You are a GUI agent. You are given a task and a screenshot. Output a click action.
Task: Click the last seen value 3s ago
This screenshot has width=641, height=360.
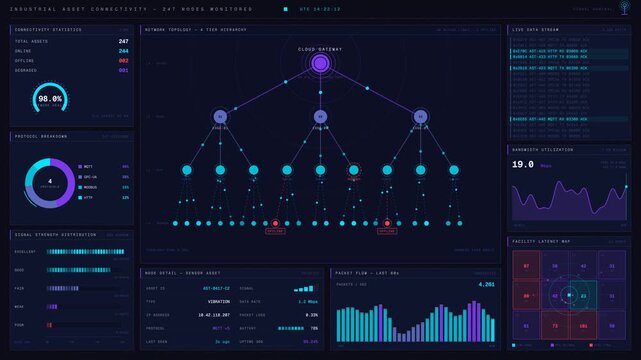(x=222, y=342)
